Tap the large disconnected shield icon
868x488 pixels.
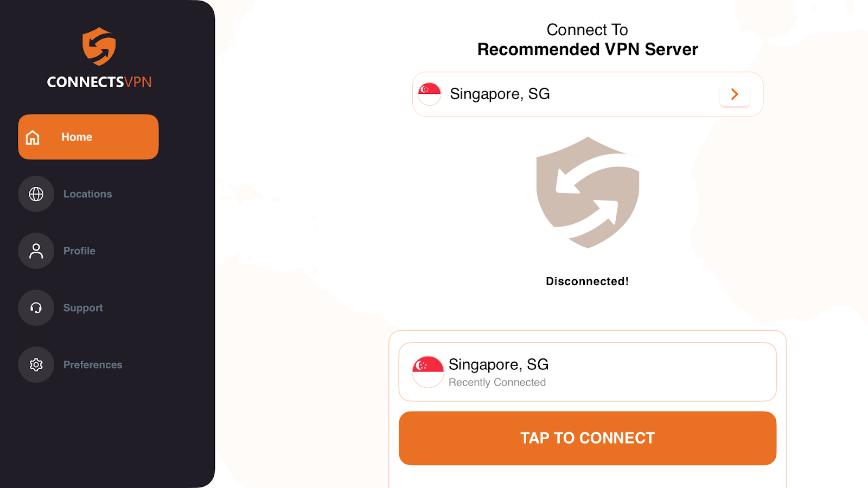click(x=588, y=192)
